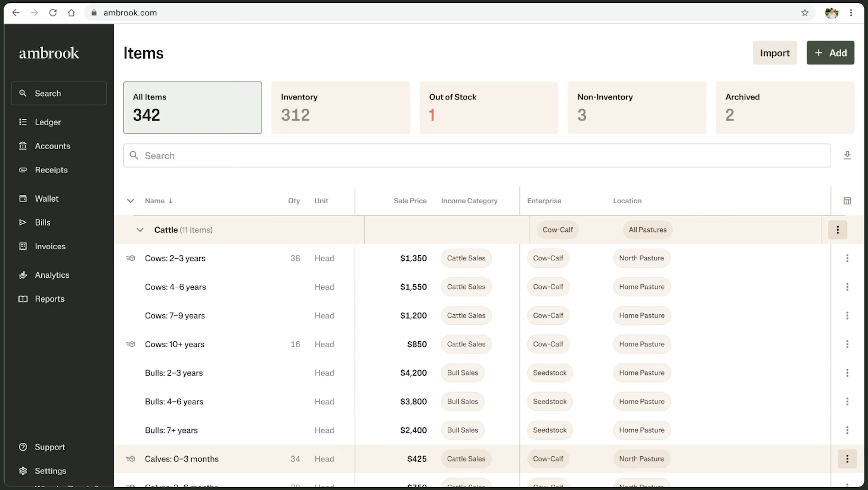Click the browser back arrow
Screen dimensions: 868x490
(16, 13)
